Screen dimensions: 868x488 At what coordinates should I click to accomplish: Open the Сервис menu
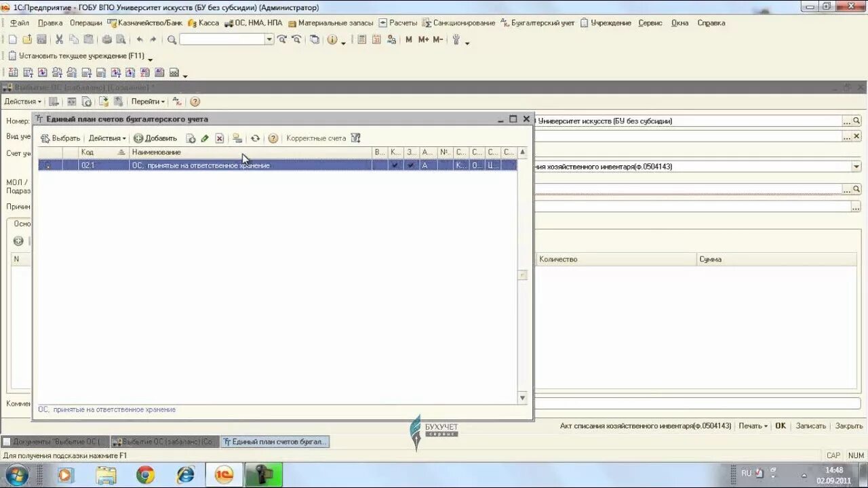[650, 23]
